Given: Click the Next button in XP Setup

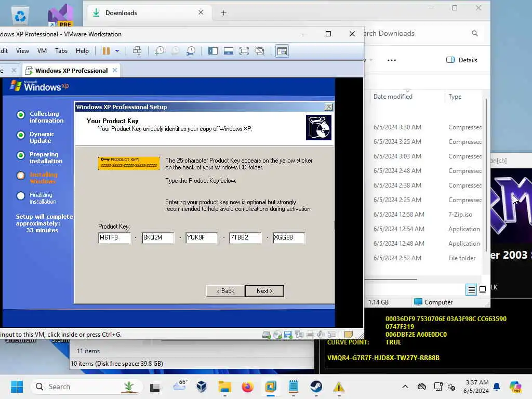Looking at the screenshot, I should pyautogui.click(x=264, y=291).
